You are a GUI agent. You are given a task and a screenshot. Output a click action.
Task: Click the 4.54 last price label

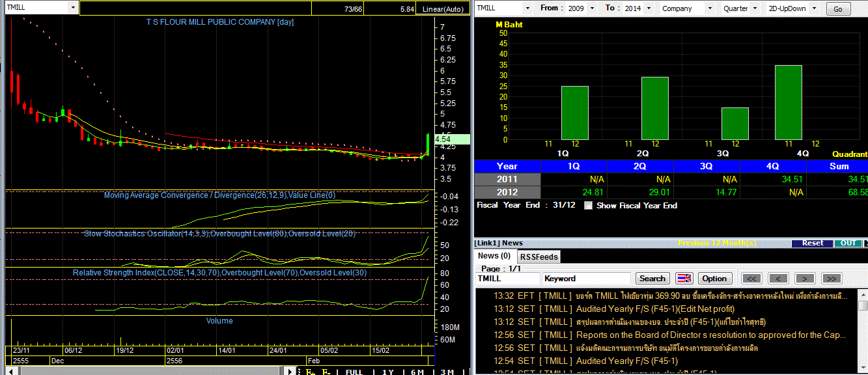(x=452, y=139)
